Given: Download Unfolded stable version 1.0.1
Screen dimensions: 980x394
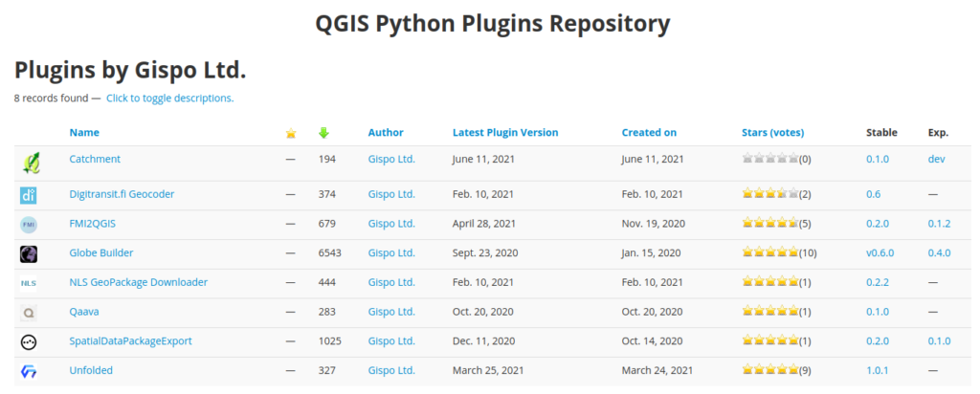Looking at the screenshot, I should point(878,370).
